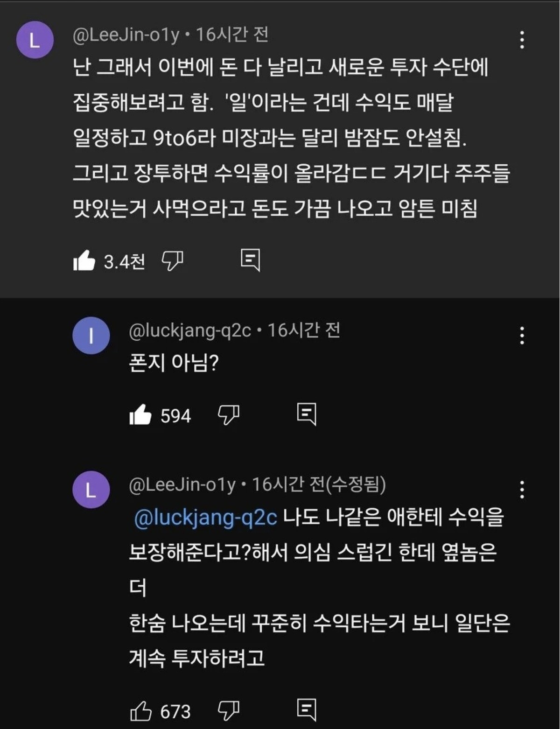This screenshot has height=729, width=560.
Task: Open options menu for top comment
Action: click(x=522, y=40)
